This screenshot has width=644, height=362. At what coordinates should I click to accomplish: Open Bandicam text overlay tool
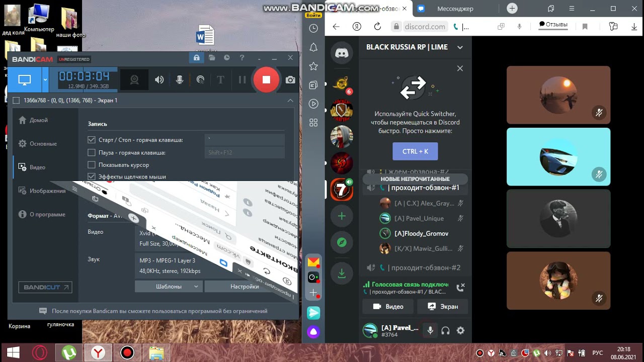click(x=220, y=79)
